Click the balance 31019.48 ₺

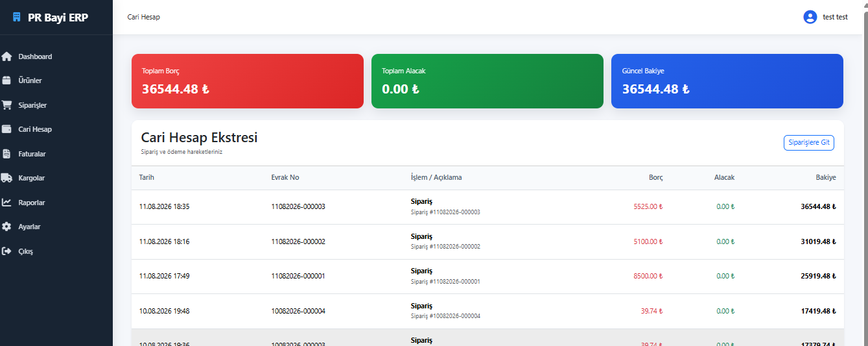[818, 241]
